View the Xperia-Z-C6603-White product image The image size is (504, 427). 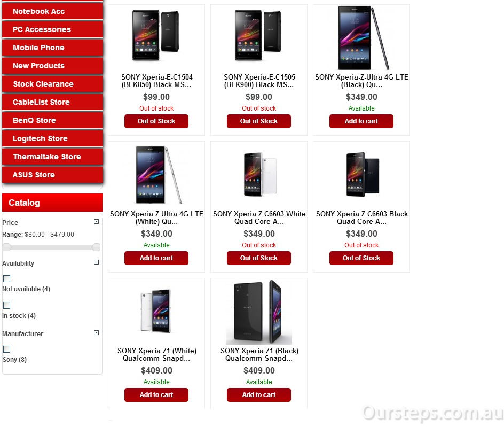tap(259, 174)
